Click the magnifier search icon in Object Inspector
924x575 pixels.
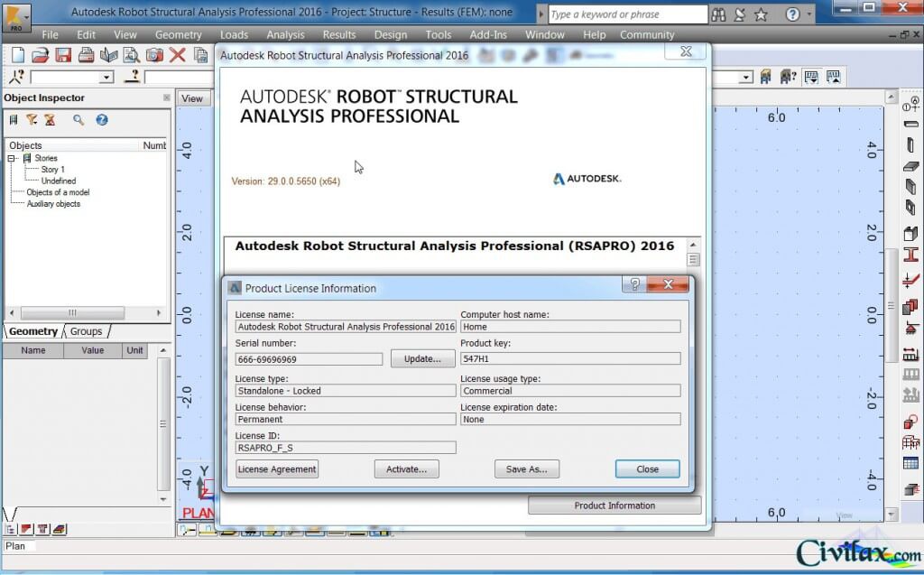tap(79, 120)
